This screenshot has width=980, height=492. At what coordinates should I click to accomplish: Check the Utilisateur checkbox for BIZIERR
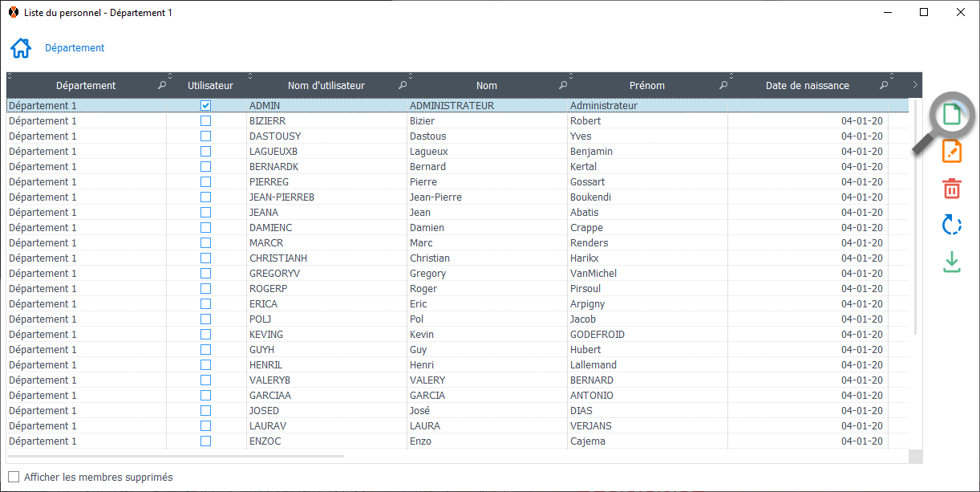click(206, 120)
